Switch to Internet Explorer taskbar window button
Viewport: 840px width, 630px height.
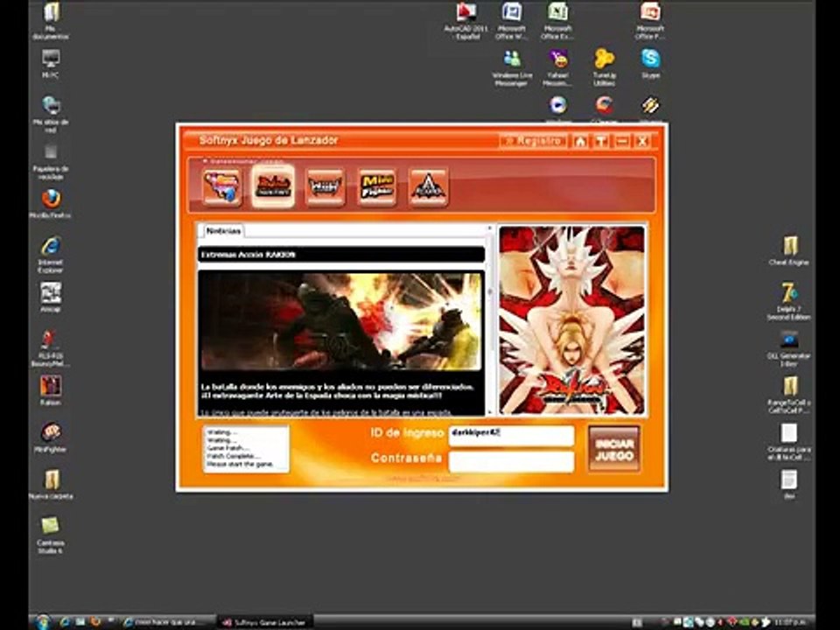[165, 622]
